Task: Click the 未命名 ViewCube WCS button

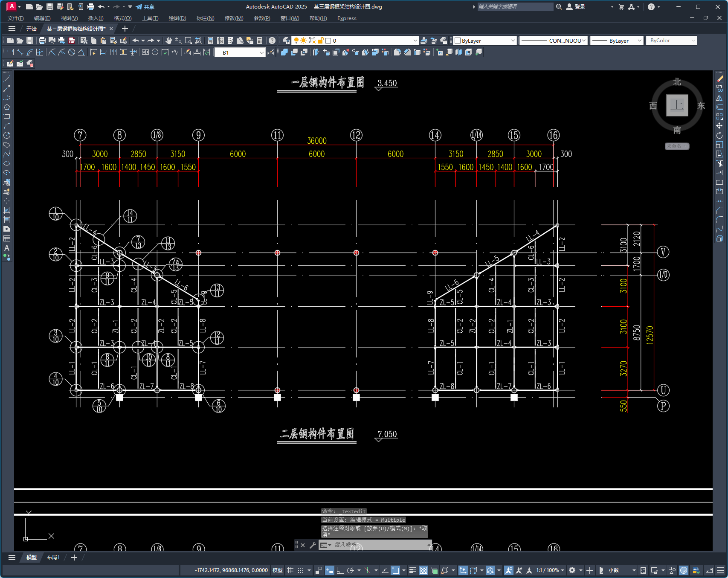Action: tap(677, 146)
